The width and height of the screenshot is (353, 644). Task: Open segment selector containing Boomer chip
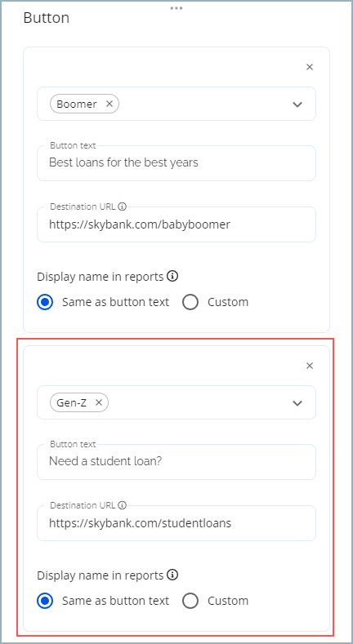pos(176,104)
